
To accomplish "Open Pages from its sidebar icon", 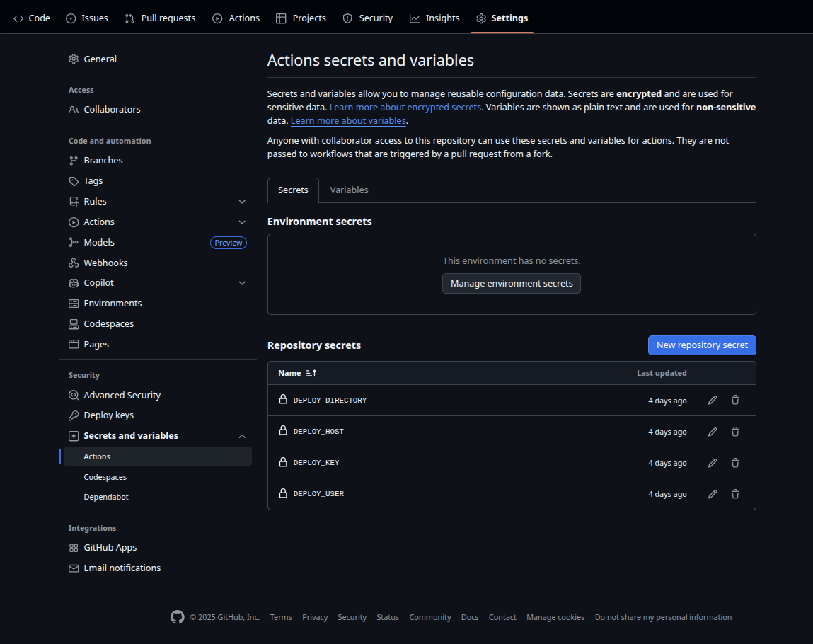I will (x=74, y=344).
